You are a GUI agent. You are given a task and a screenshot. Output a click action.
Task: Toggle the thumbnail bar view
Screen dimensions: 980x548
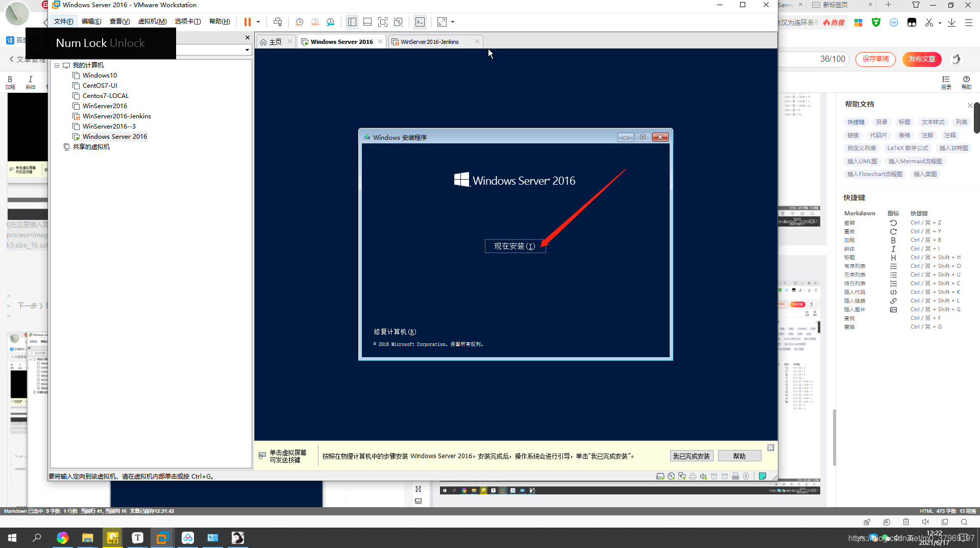point(367,22)
